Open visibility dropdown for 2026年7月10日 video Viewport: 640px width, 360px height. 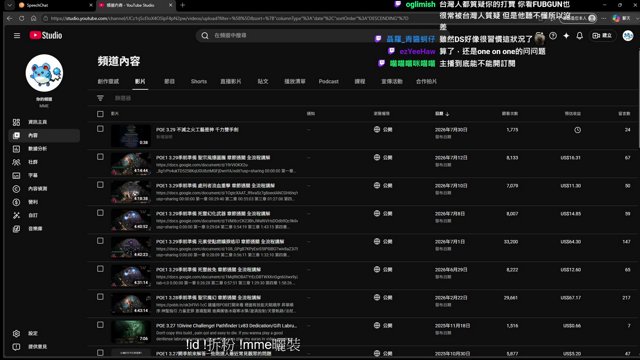pos(383,186)
